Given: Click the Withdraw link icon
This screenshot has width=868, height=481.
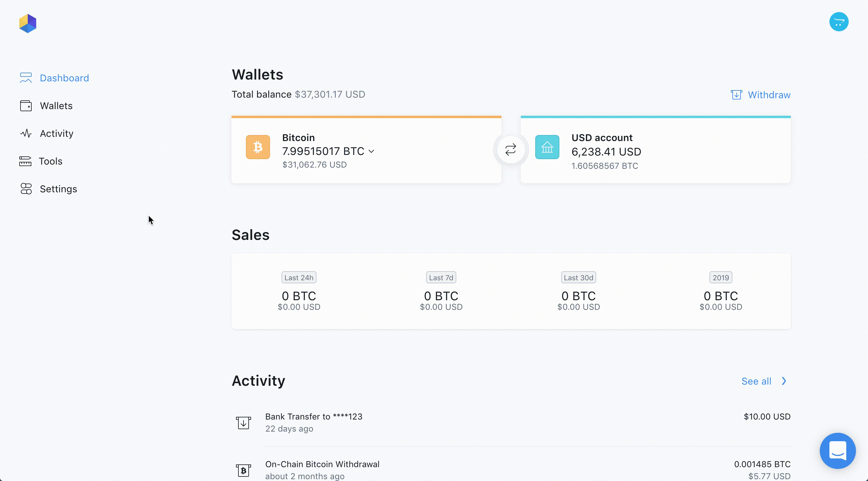Looking at the screenshot, I should click(736, 95).
